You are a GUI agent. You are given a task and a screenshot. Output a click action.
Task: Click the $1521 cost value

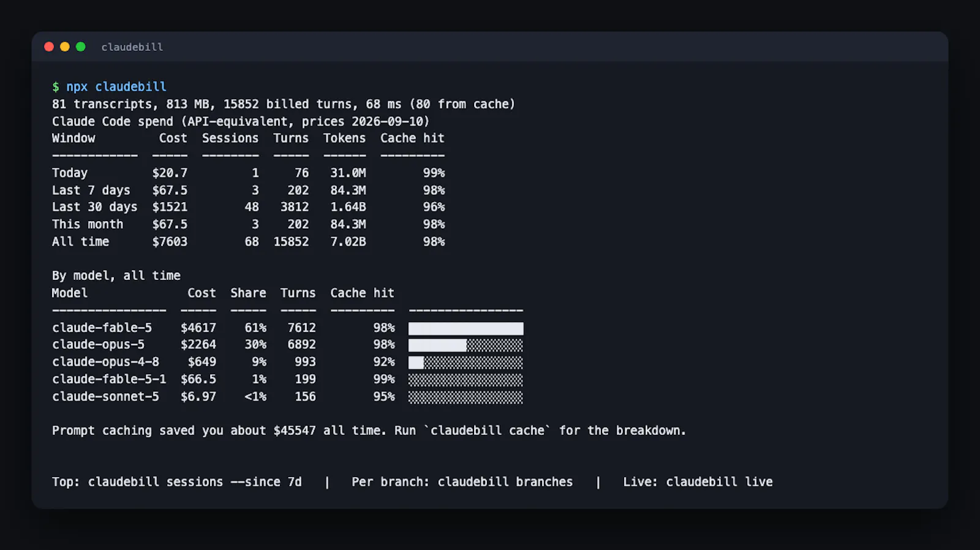[170, 207]
